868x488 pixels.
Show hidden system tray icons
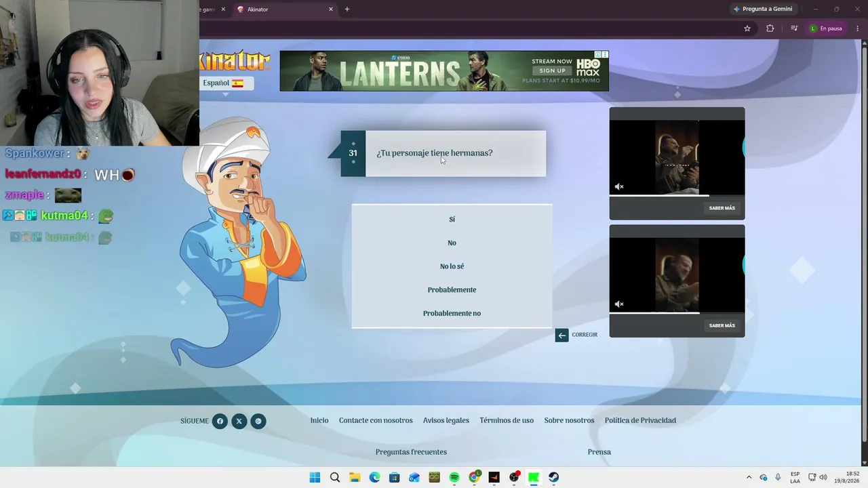click(749, 477)
